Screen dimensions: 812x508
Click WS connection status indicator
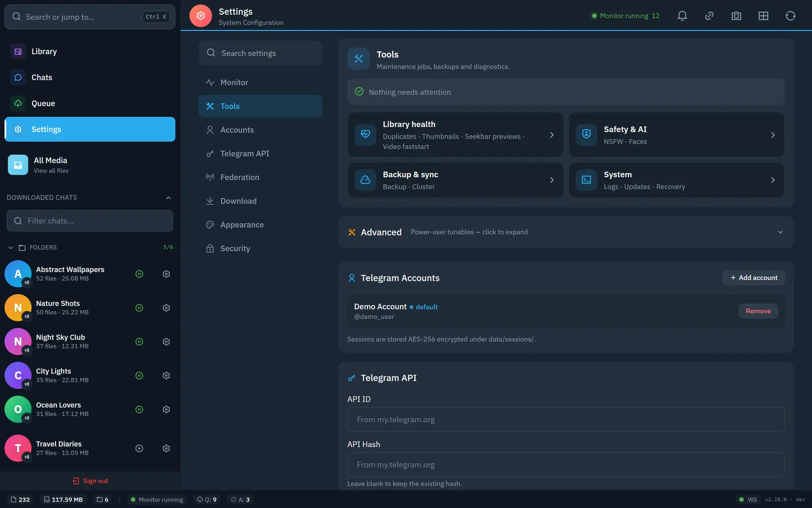click(x=748, y=500)
